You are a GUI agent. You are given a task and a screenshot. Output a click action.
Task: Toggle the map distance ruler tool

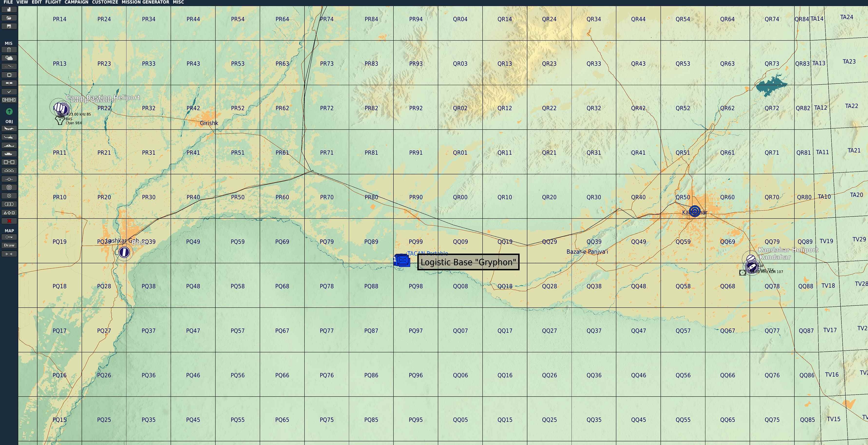(x=9, y=254)
